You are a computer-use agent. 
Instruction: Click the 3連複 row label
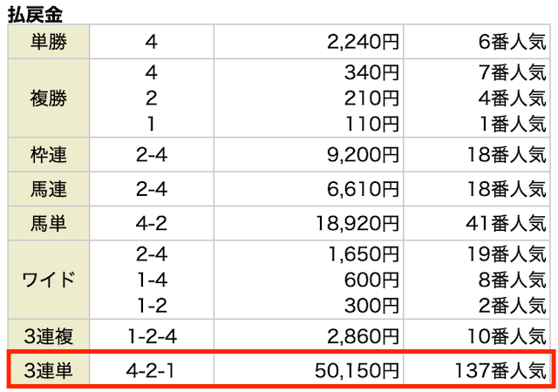49,336
